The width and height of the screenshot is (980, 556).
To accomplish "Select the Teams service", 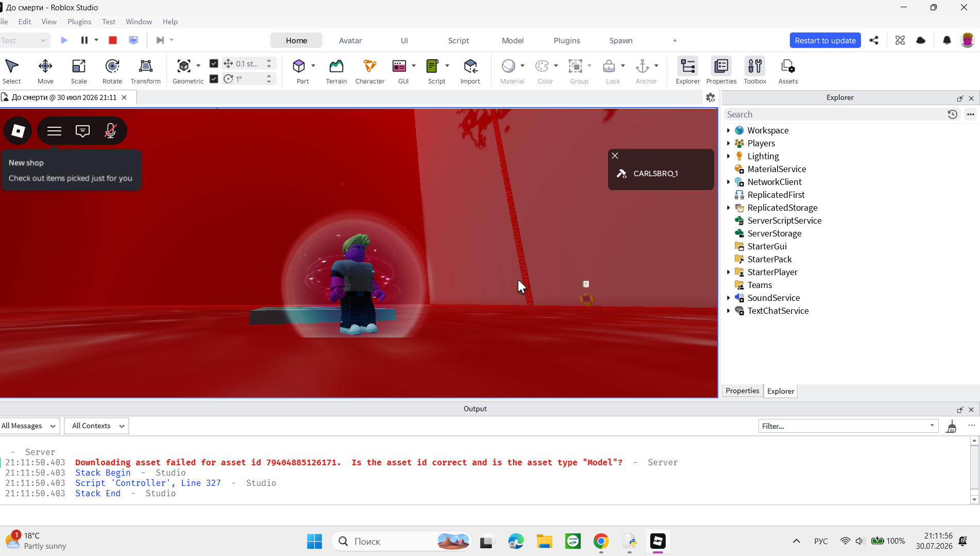I will pyautogui.click(x=759, y=285).
